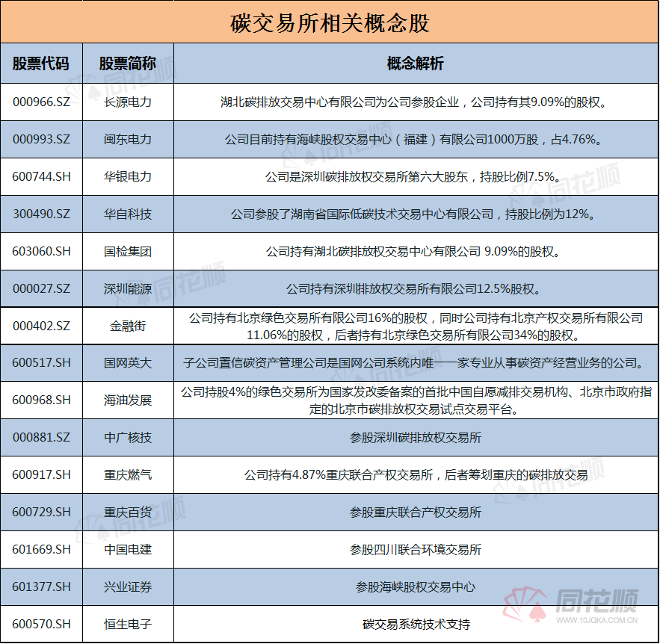
Task: Click stock code 000966.SZ
Action: click(x=41, y=102)
